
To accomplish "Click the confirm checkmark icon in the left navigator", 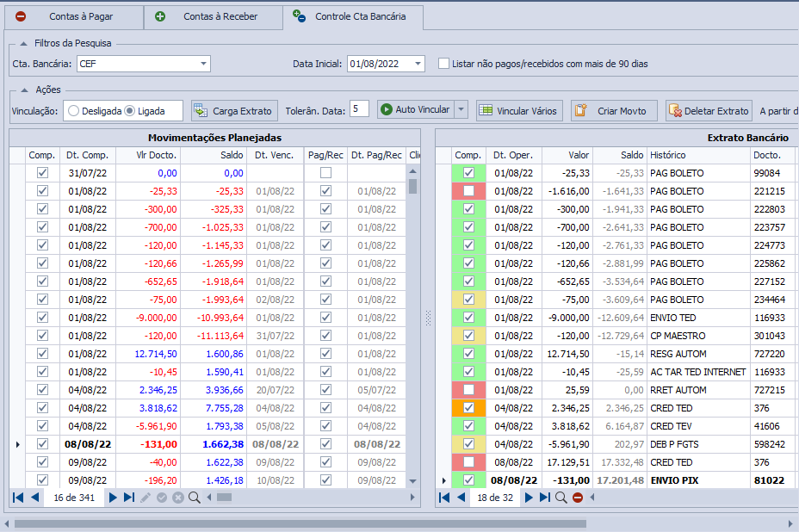I will [x=162, y=498].
